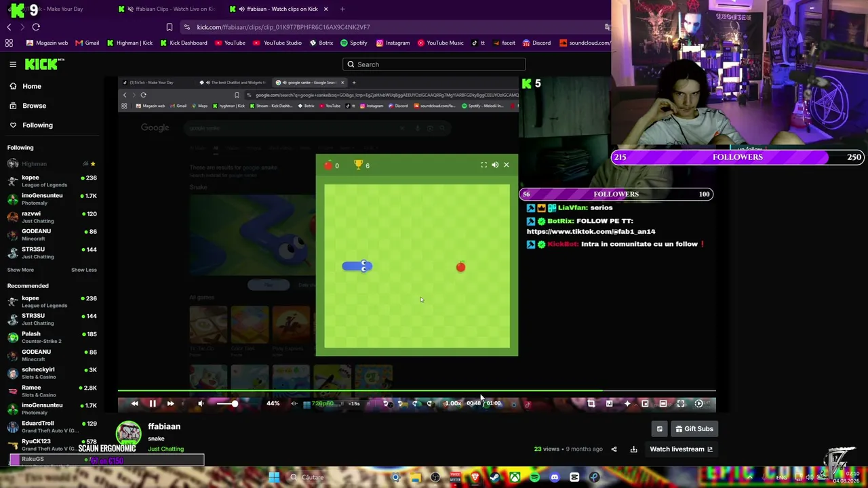
Task: Open EduardTroll channel in Recommended
Action: [x=52, y=426]
